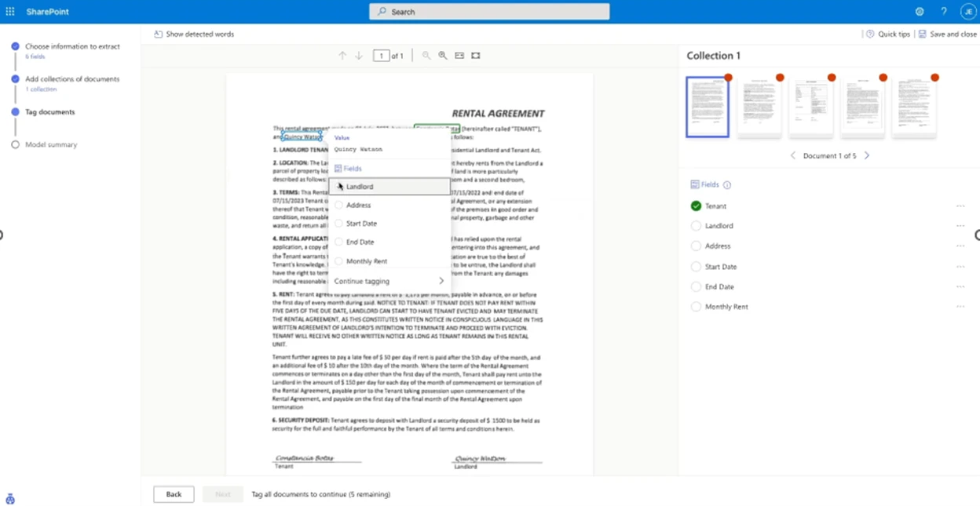Click Save and close
This screenshot has height=506, width=980.
[948, 34]
